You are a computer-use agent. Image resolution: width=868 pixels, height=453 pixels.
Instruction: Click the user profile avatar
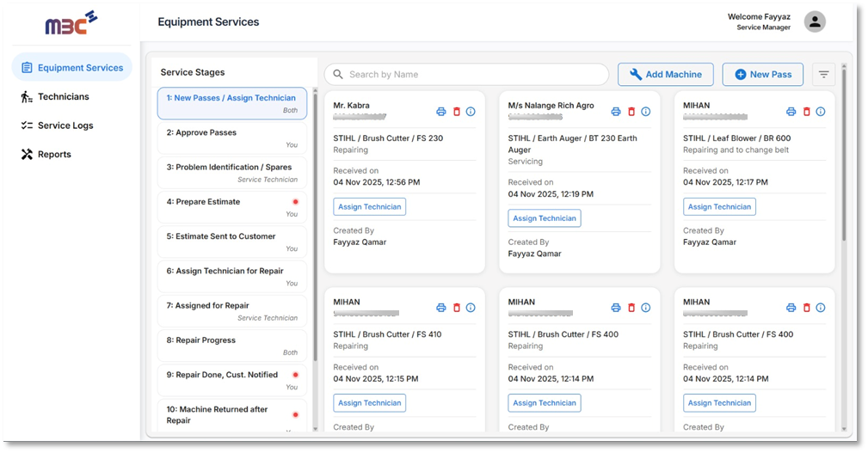pos(814,22)
